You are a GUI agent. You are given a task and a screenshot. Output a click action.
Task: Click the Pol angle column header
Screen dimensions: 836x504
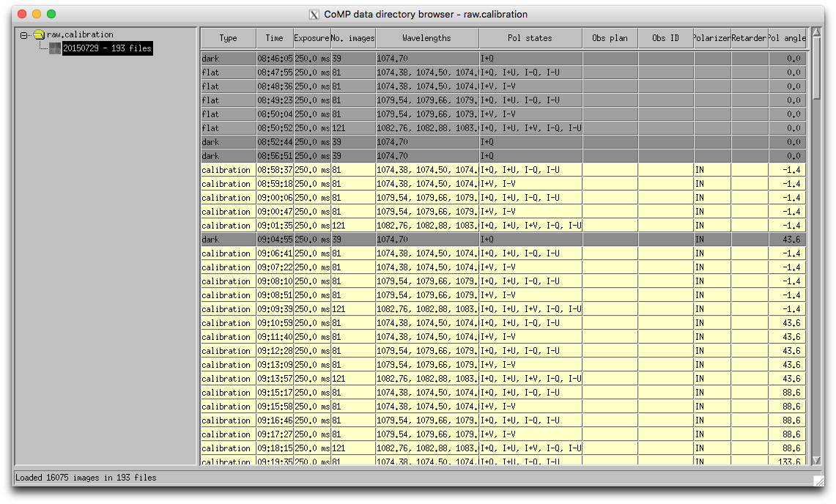[x=786, y=37]
